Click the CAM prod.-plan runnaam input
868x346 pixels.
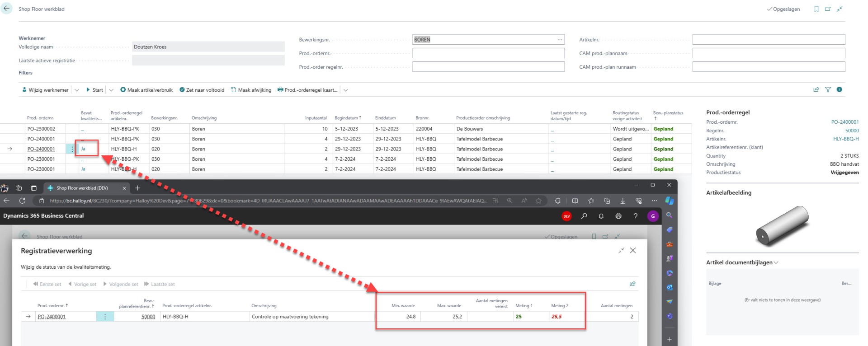click(x=769, y=67)
